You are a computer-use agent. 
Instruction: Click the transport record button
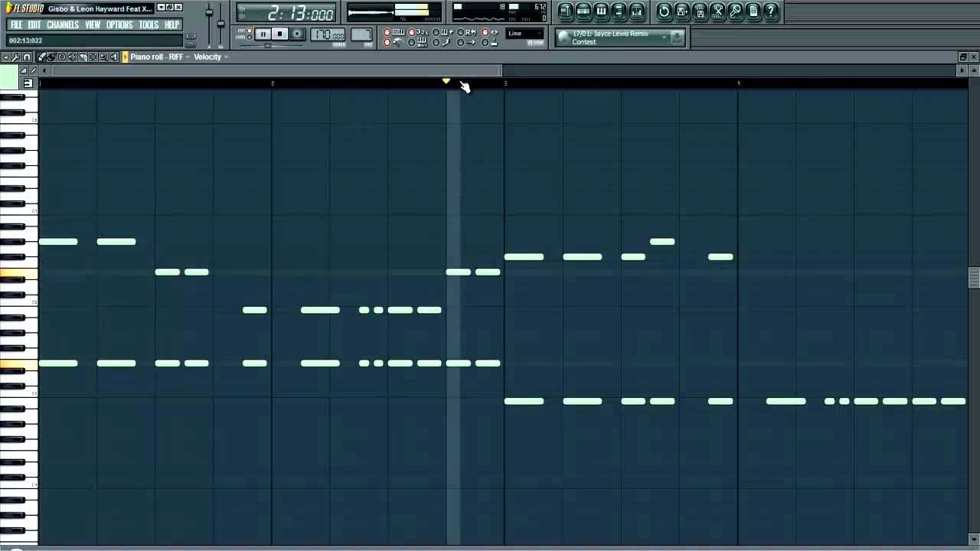pos(297,34)
